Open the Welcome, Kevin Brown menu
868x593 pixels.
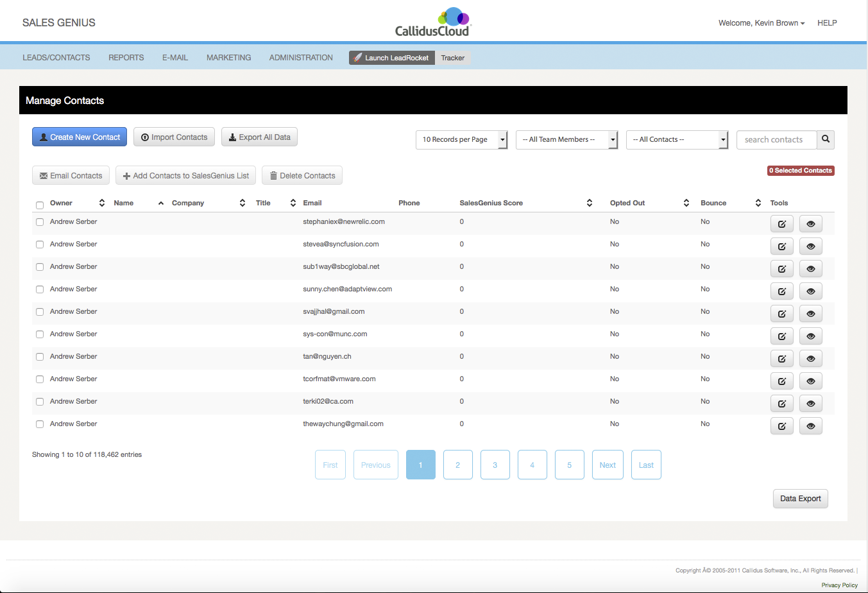pyautogui.click(x=762, y=22)
